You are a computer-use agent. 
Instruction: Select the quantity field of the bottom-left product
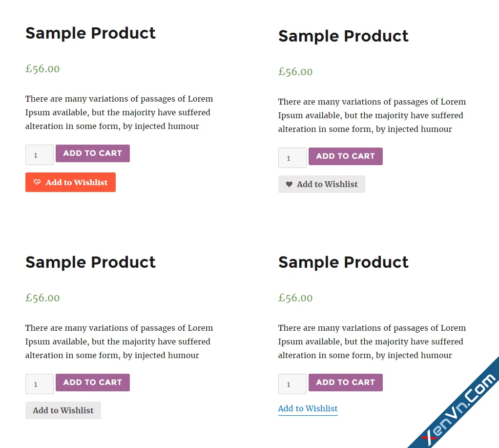pyautogui.click(x=39, y=384)
